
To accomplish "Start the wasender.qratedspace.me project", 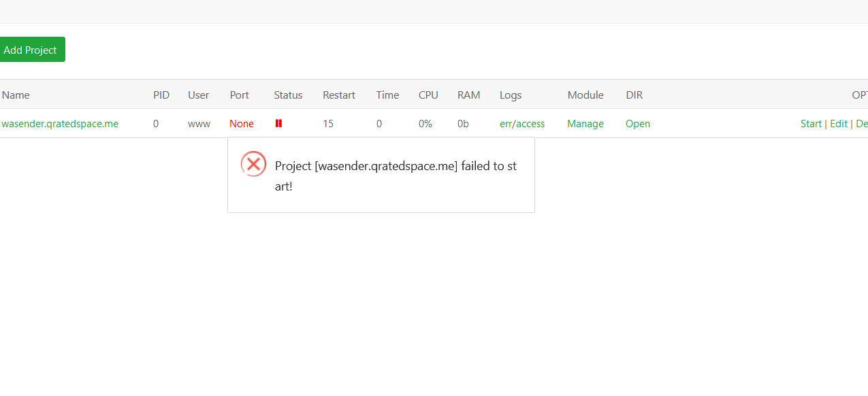I will 811,124.
